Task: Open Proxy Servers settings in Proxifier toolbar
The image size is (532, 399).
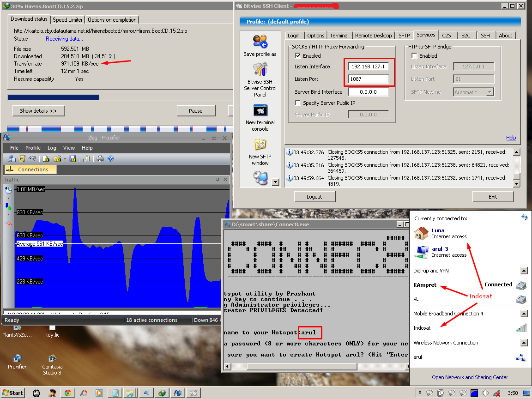Action: coord(12,158)
